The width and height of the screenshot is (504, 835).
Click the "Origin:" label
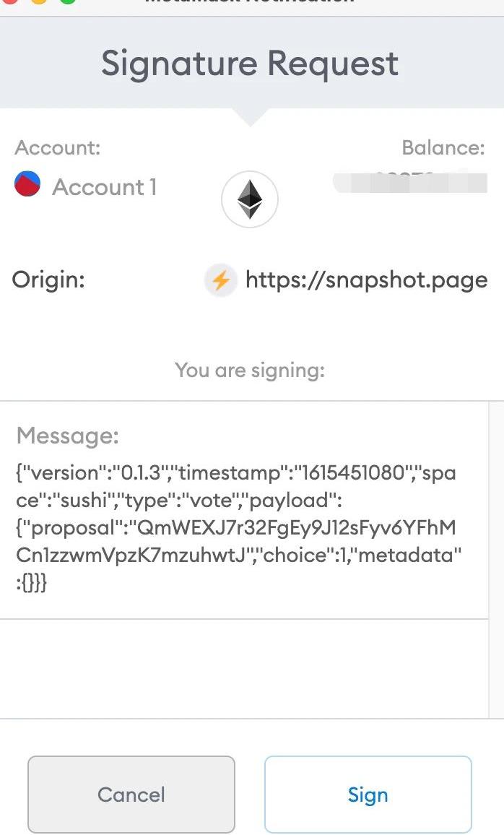click(x=49, y=280)
